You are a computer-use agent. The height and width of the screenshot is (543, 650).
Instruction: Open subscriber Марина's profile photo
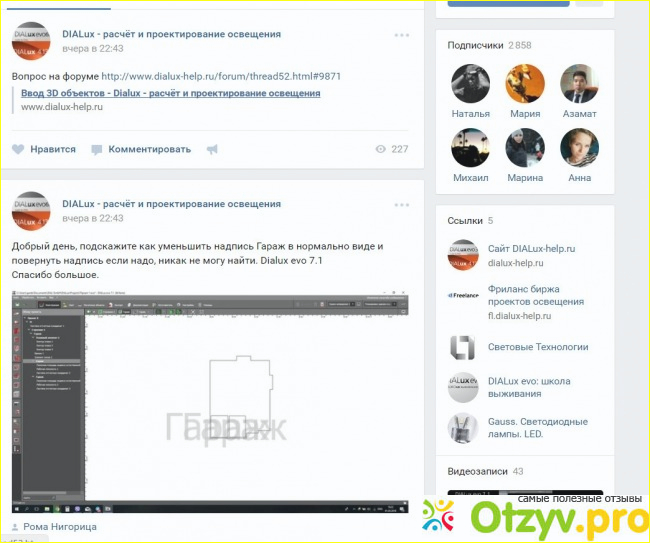click(525, 148)
